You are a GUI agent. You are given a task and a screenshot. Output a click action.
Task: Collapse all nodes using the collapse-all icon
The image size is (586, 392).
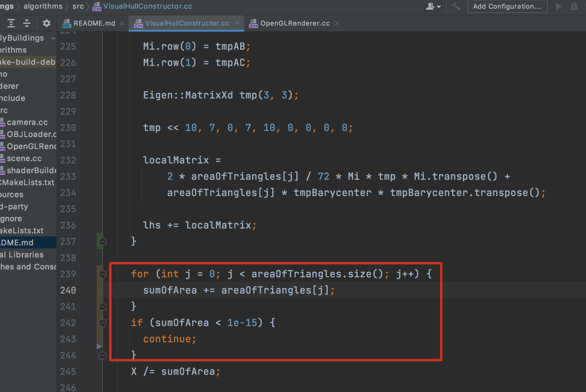tap(26, 23)
